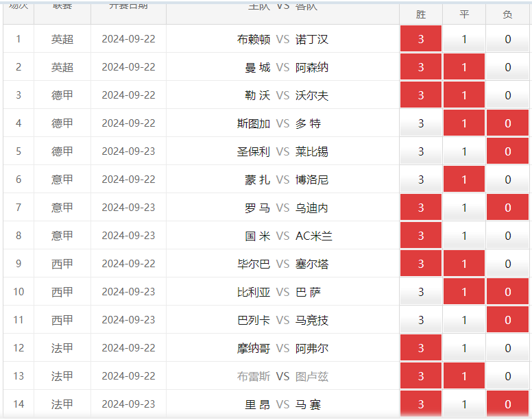Select win (3) for 圣保利 VS 莱比锡
Image resolution: width=532 pixels, height=420 pixels.
coord(421,151)
